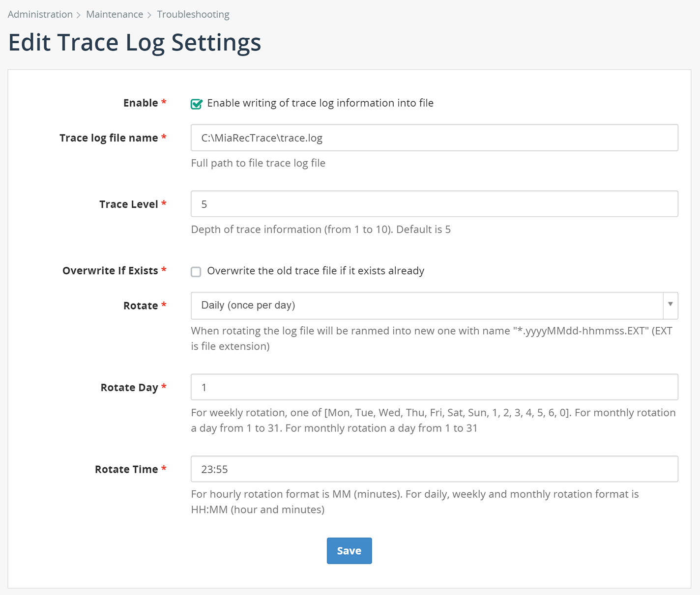
Task: Click the 'Full path to file trace log file' hint
Action: (x=258, y=163)
